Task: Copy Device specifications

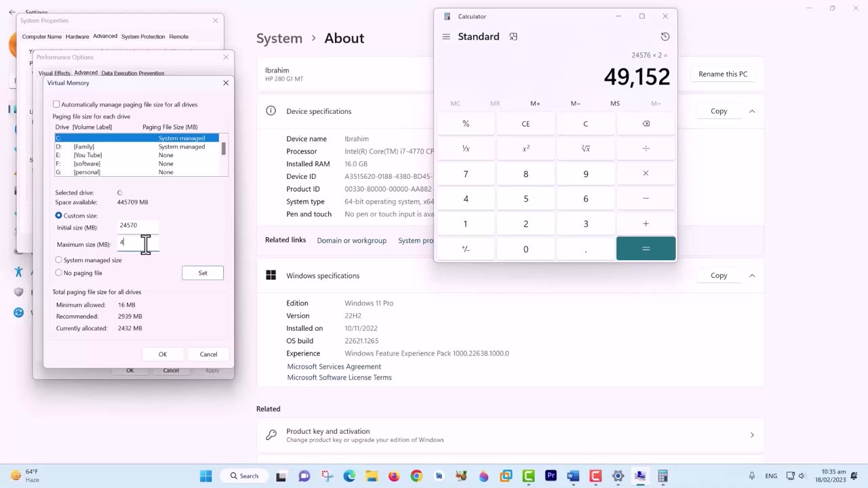Action: [719, 111]
